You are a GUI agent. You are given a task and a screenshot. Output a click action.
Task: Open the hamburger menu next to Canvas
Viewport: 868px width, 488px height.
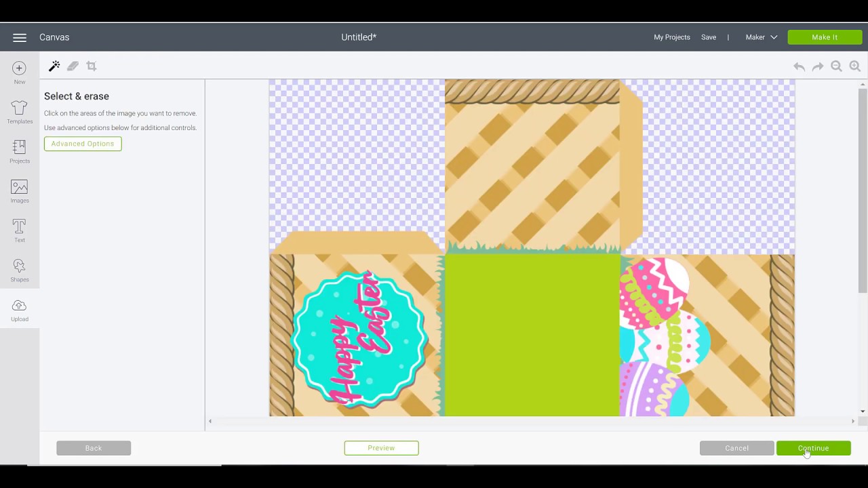[20, 38]
